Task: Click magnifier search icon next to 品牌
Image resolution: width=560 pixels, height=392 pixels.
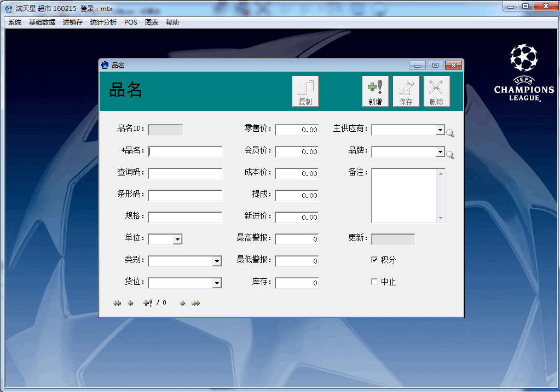Action: click(450, 155)
